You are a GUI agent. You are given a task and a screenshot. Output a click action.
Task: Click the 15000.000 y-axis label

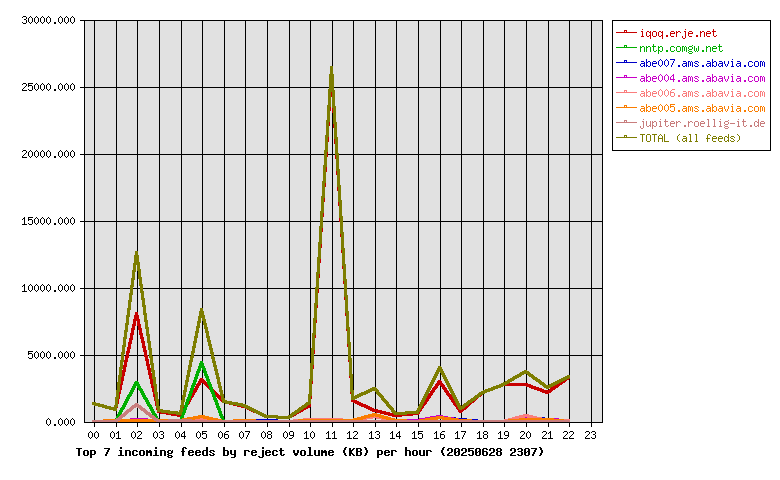click(x=48, y=221)
